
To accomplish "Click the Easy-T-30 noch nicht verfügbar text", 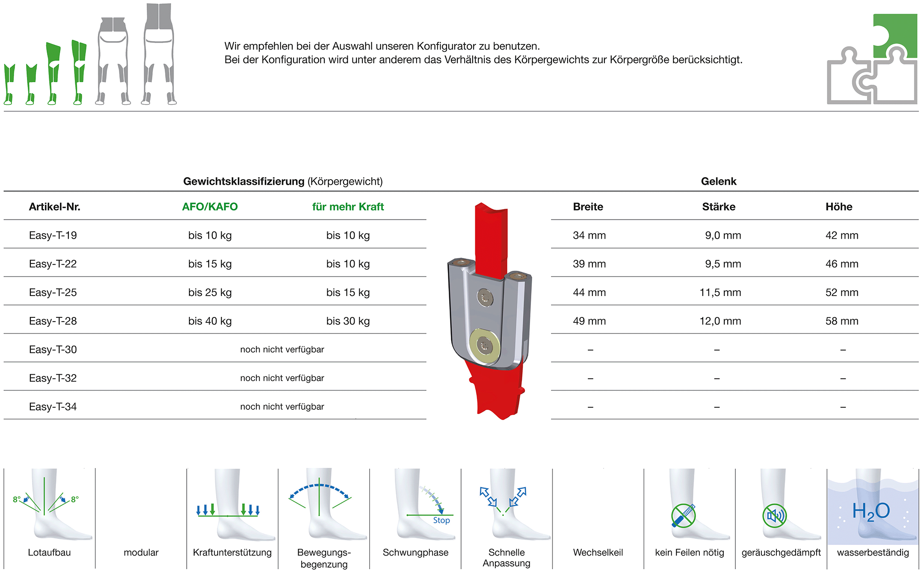I will click(282, 349).
